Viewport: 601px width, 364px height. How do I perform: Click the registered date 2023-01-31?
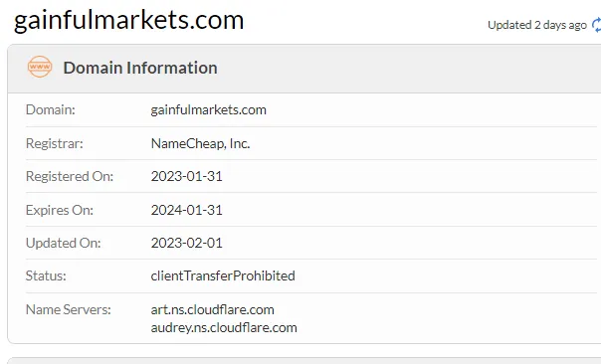pos(187,176)
